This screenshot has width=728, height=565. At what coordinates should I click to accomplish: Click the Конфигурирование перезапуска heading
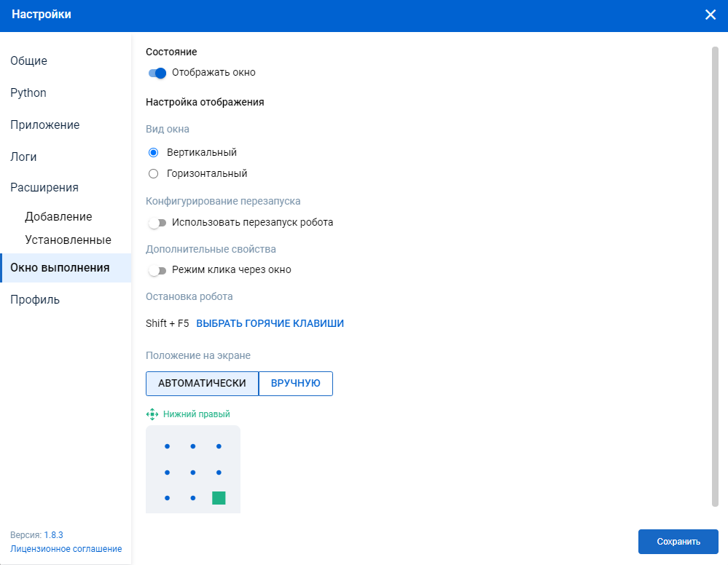[x=223, y=202]
